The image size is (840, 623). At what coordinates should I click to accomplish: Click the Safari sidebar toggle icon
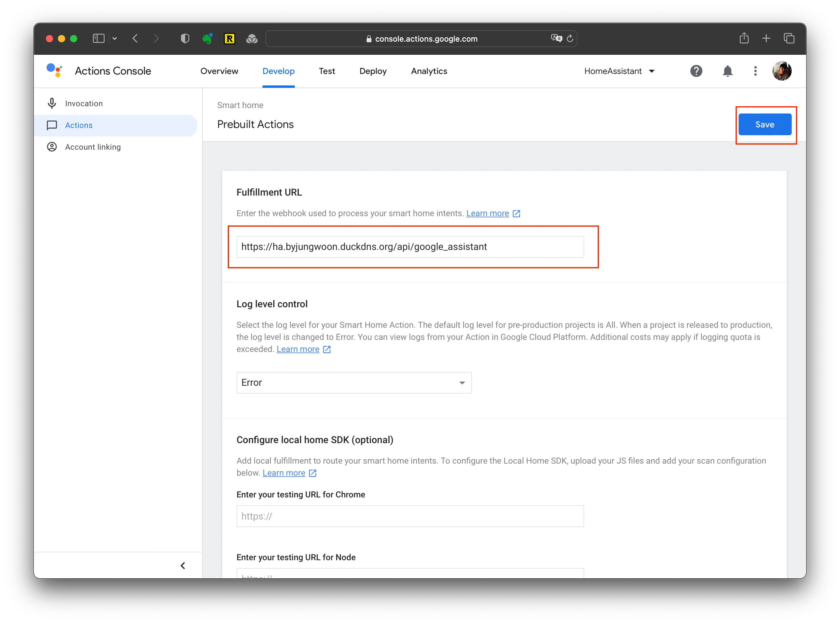pyautogui.click(x=98, y=38)
